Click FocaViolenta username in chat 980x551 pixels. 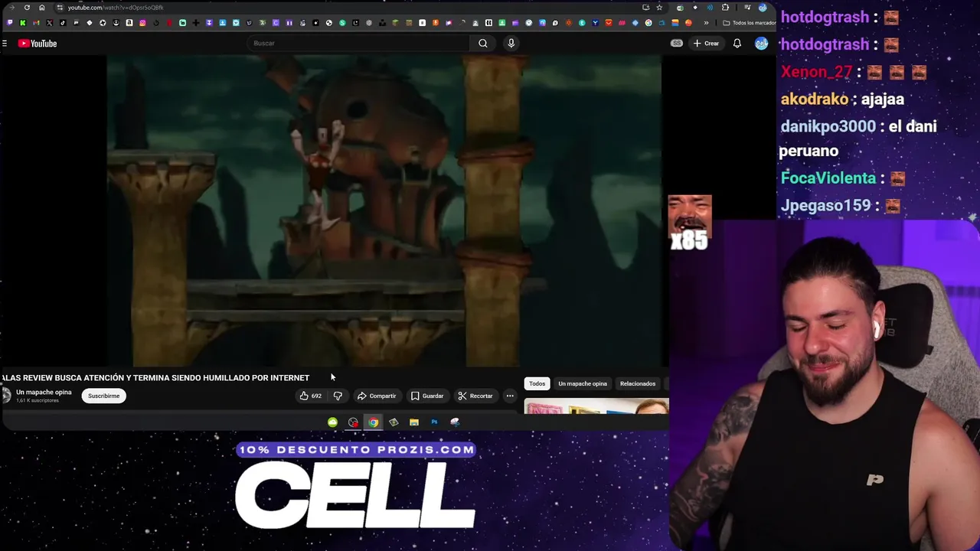coord(828,178)
